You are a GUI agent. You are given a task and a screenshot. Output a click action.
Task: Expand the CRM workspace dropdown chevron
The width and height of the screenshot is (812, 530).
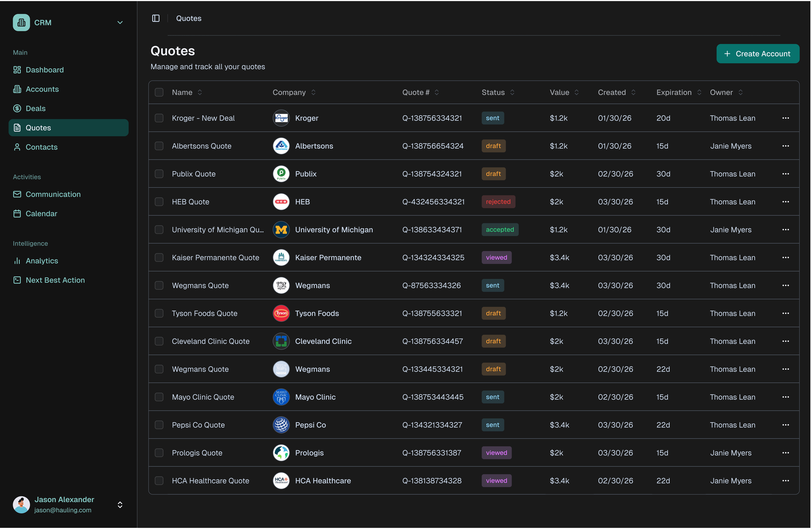[120, 23]
